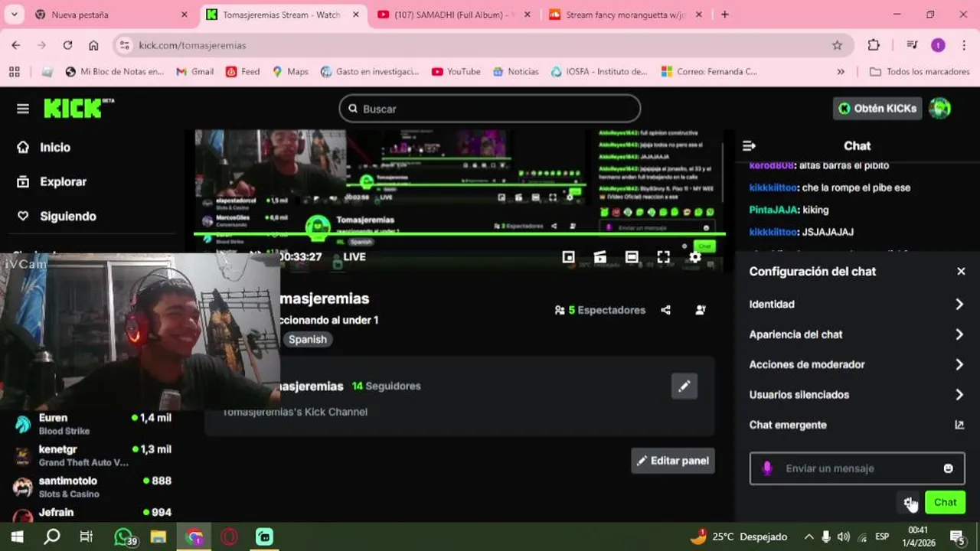Toggle theater mode on player

[632, 257]
